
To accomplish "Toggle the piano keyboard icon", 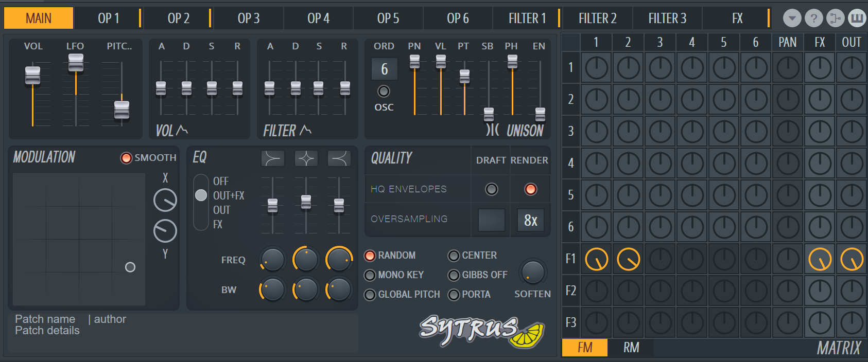I will tap(857, 19).
